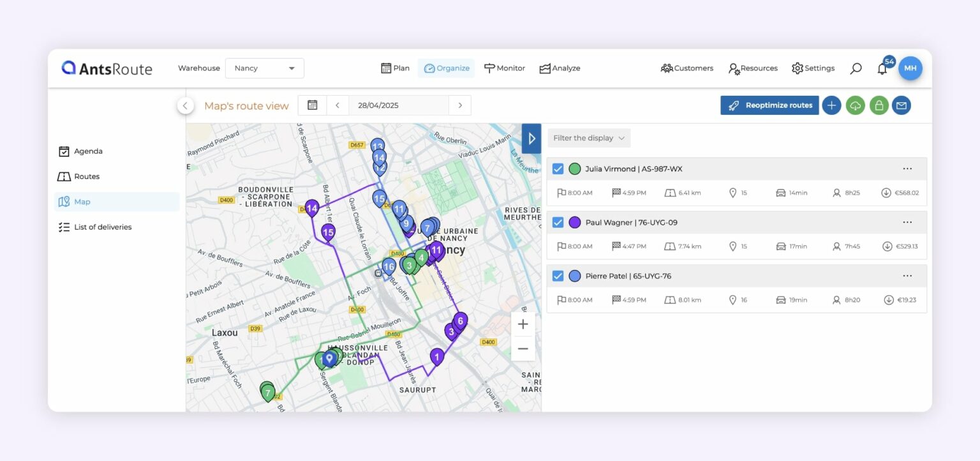Open notifications showing 54 alerts
980x461 pixels.
pyautogui.click(x=882, y=68)
